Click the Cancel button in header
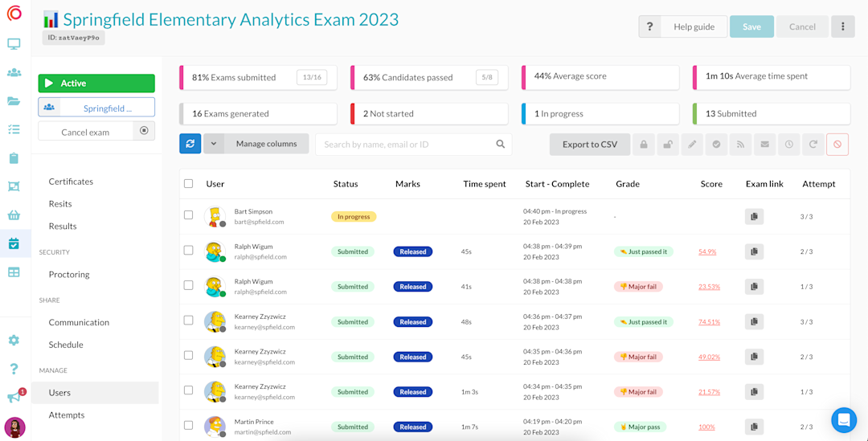868x441 pixels. (x=802, y=27)
